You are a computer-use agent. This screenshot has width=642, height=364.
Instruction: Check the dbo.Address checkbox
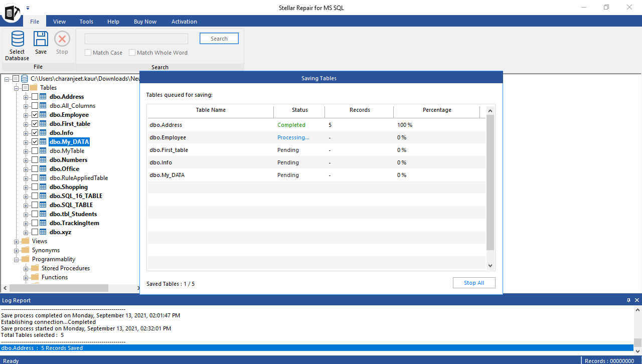click(35, 97)
